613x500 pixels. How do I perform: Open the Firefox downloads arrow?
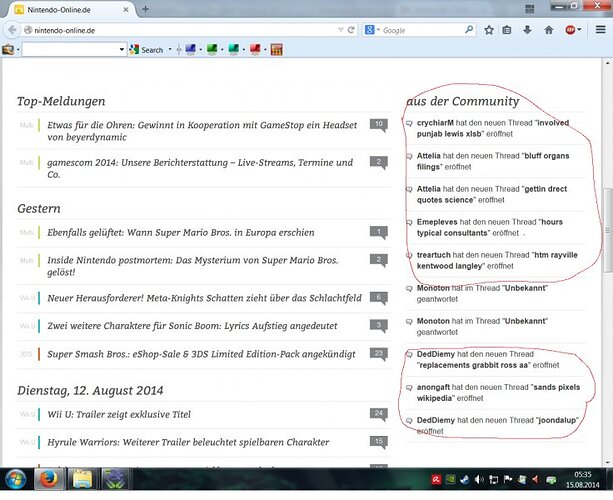pos(528,30)
